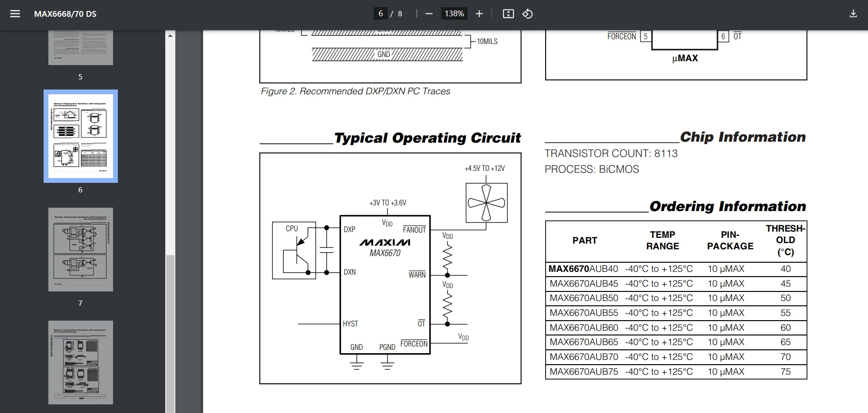Viewport: 868px width, 413px height.
Task: Click the WARN pin label
Action: point(417,275)
